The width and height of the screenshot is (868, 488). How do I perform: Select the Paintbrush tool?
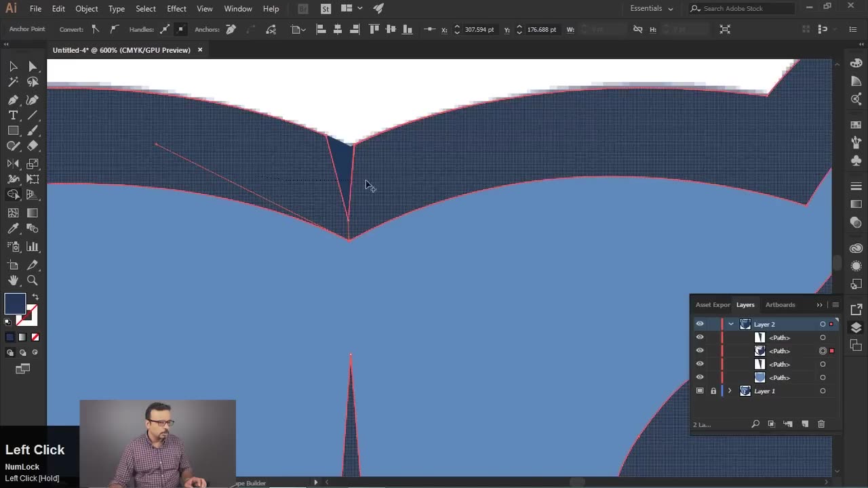click(x=33, y=131)
